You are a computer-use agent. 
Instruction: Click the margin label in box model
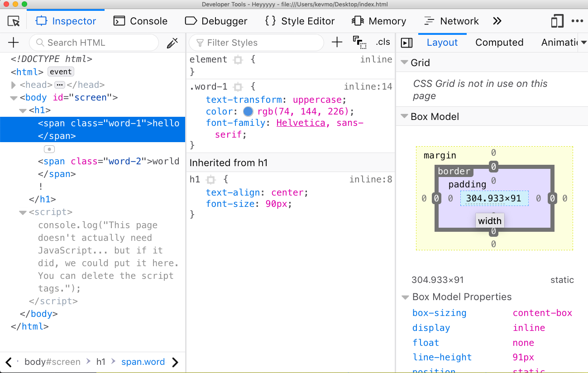point(440,156)
